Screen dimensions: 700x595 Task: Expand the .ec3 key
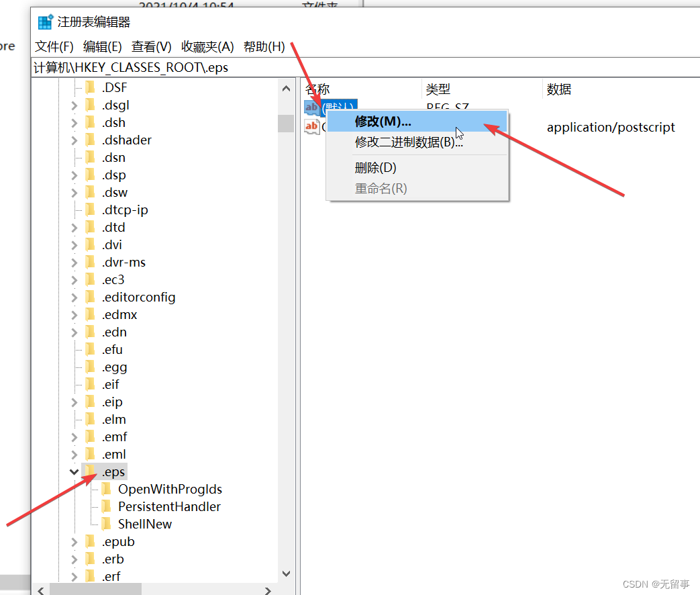click(x=74, y=279)
